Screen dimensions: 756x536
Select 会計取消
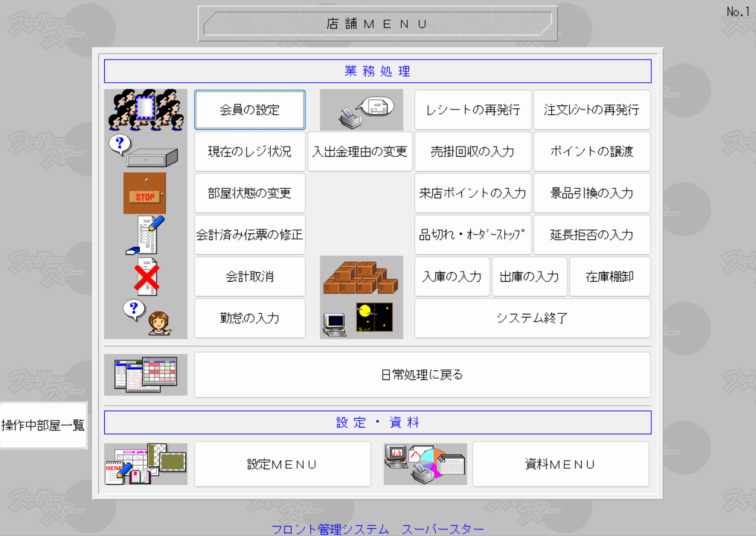point(250,276)
